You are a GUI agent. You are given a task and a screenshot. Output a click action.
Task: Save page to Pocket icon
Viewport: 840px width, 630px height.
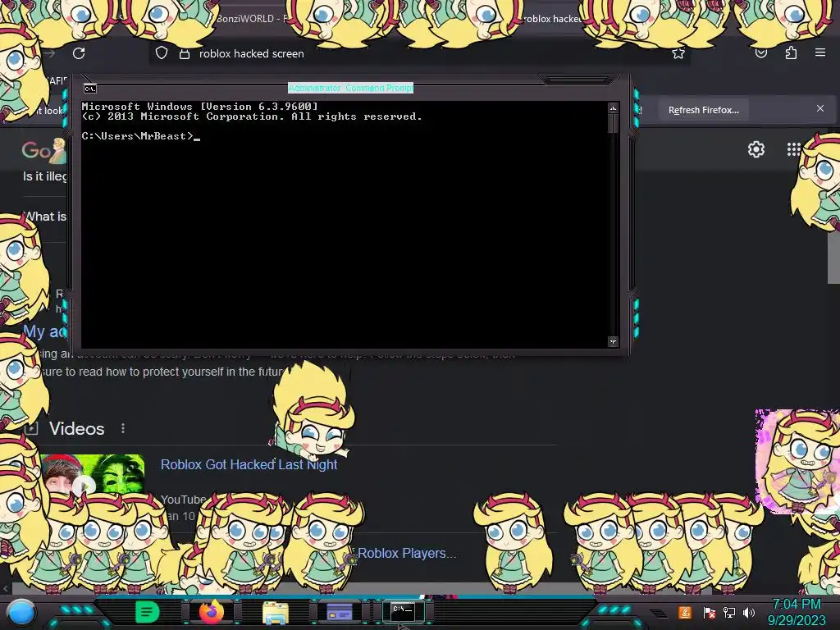(761, 53)
